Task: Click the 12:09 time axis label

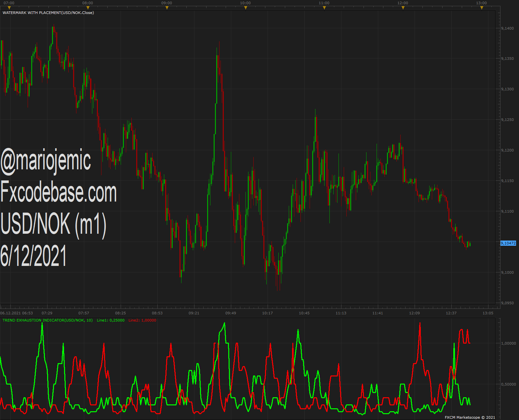Action: click(414, 313)
